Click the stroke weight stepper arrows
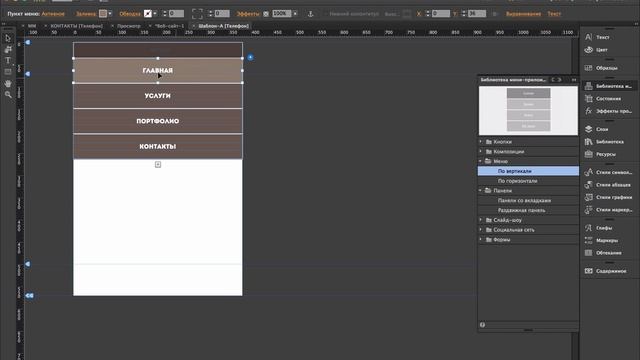This screenshot has height=360, width=640. tap(165, 14)
